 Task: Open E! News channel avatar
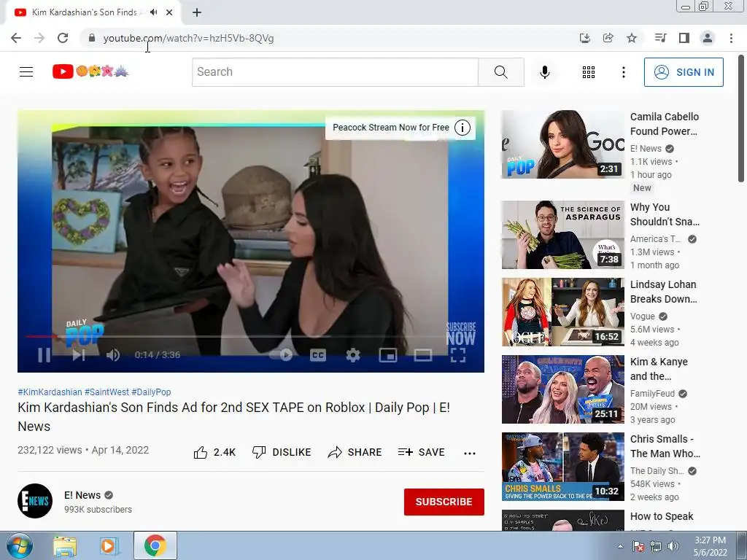click(x=35, y=501)
